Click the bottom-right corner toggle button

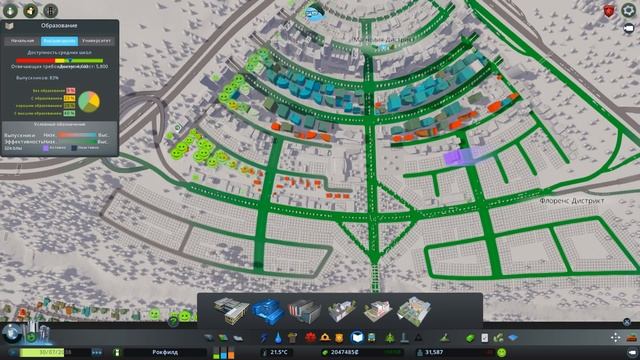tap(632, 352)
